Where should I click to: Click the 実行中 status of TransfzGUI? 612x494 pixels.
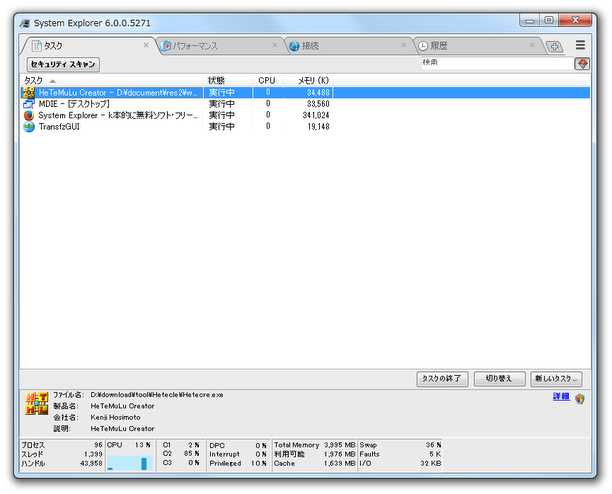222,126
